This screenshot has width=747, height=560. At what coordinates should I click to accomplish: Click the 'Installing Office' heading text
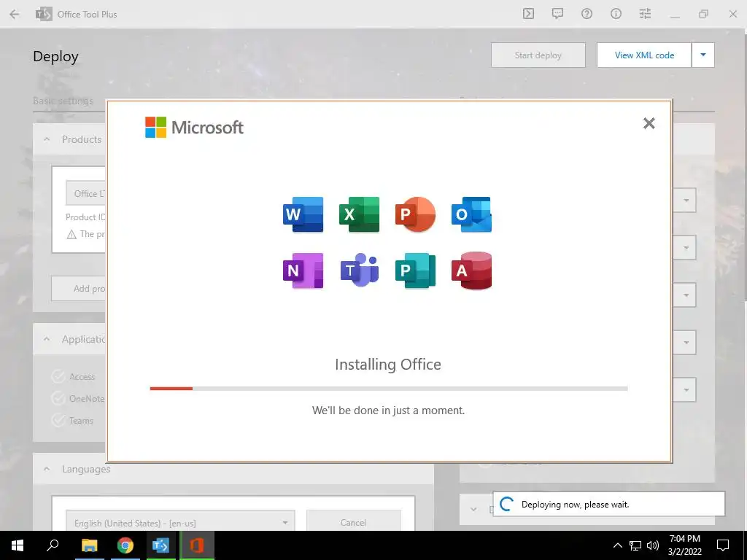click(x=388, y=365)
